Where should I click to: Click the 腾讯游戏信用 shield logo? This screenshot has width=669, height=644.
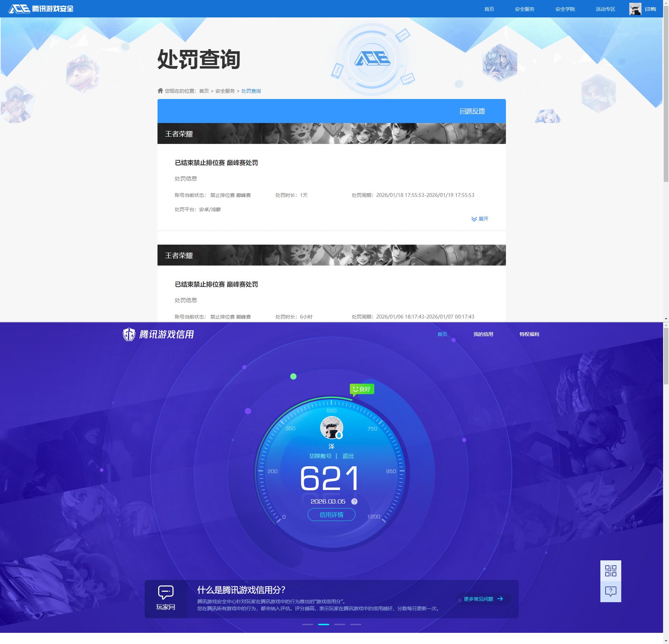(x=129, y=333)
